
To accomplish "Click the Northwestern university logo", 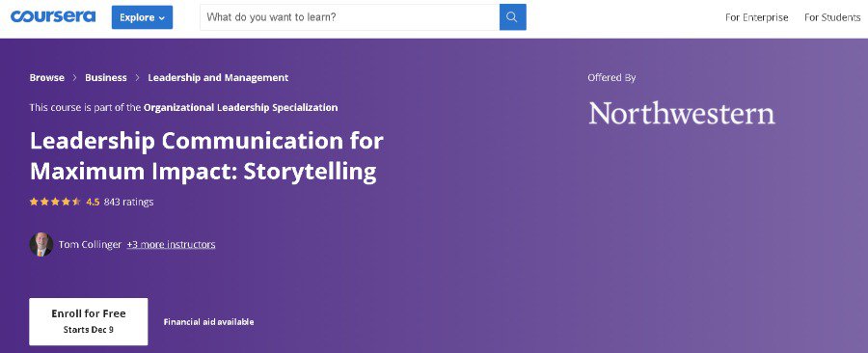I will point(682,113).
